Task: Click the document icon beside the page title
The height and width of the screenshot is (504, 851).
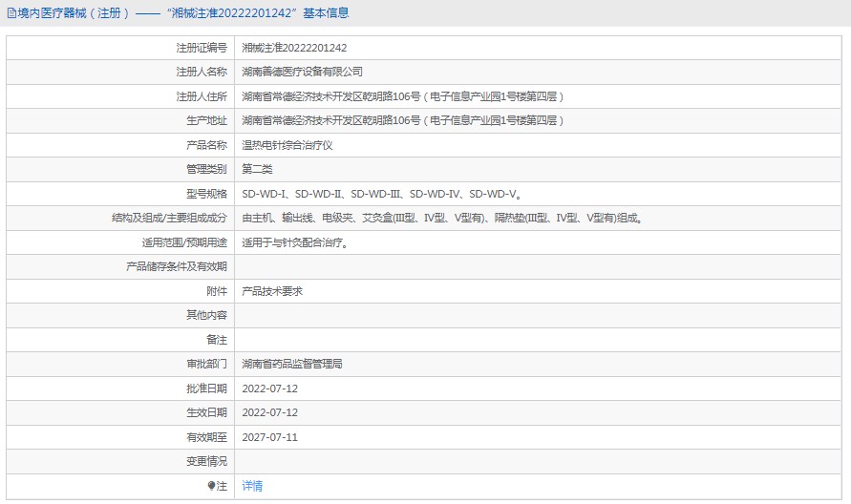Action: [x=11, y=13]
